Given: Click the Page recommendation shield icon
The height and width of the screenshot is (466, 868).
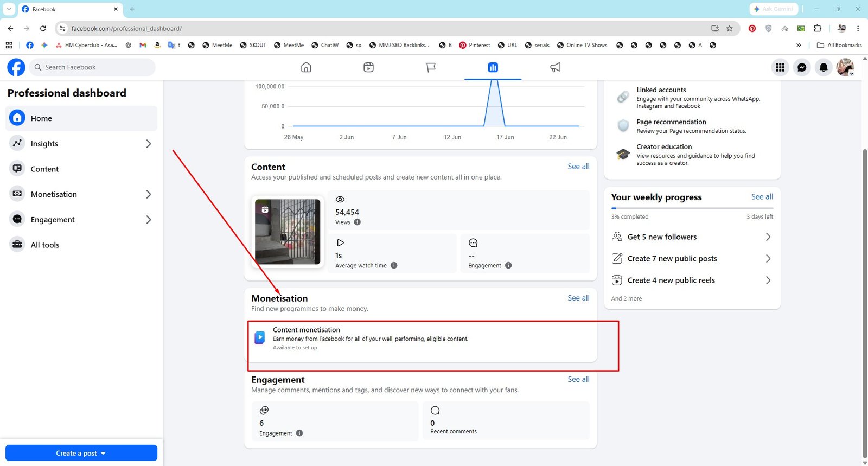Looking at the screenshot, I should pos(623,126).
